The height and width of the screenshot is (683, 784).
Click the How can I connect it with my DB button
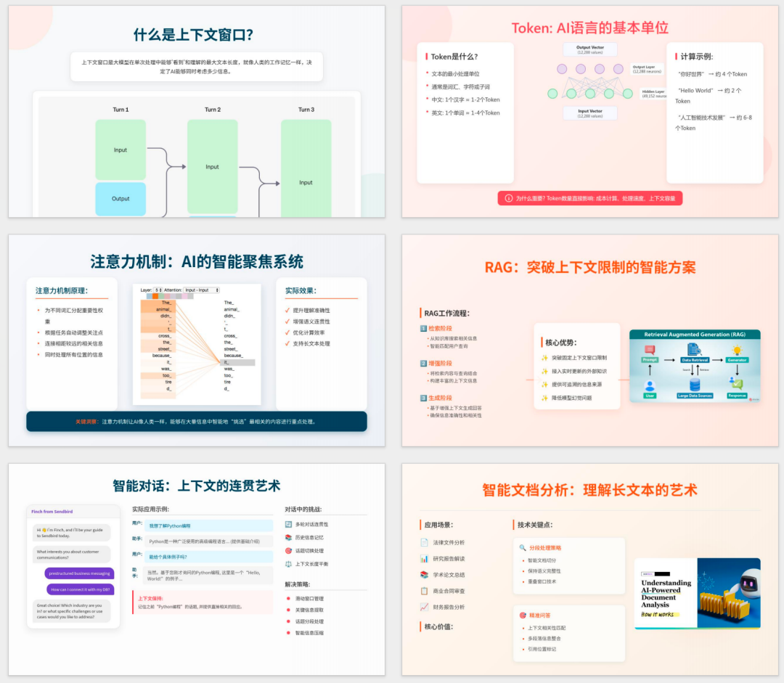tap(80, 589)
